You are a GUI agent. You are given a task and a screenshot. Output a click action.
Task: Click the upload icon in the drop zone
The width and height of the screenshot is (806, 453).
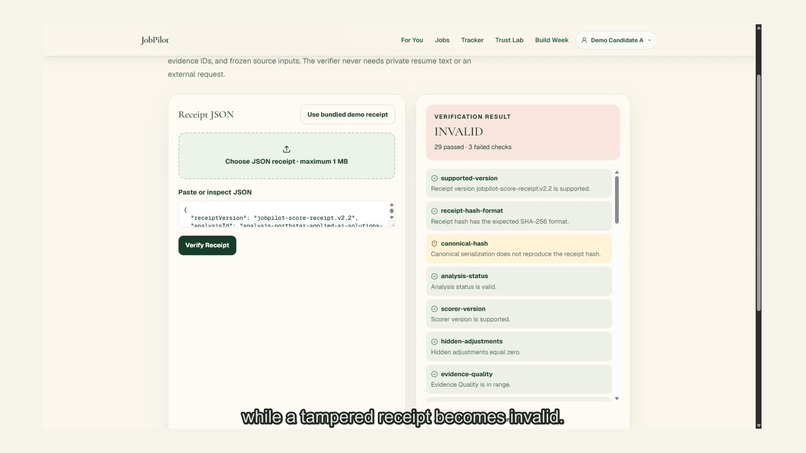(x=286, y=149)
